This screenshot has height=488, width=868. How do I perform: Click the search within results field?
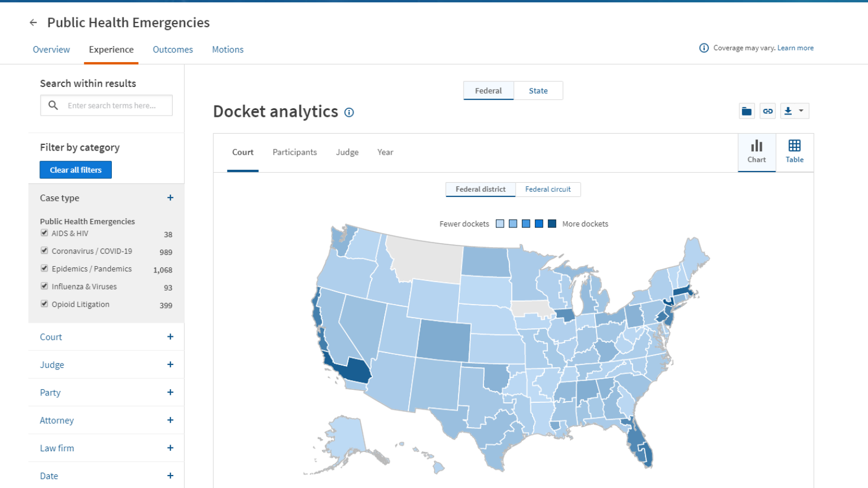(106, 105)
